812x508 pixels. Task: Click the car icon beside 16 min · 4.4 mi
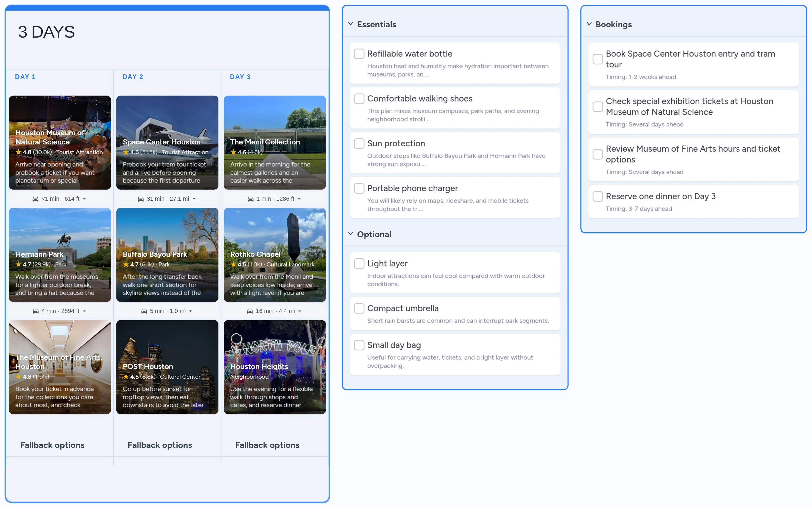pyautogui.click(x=250, y=311)
